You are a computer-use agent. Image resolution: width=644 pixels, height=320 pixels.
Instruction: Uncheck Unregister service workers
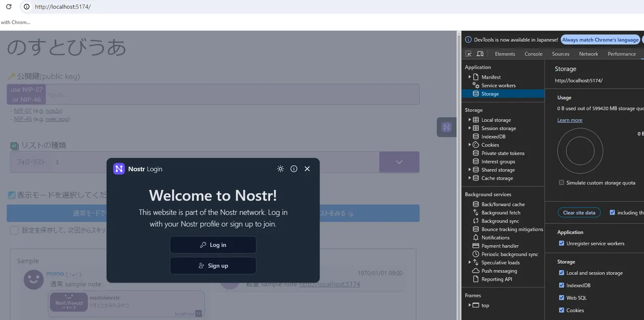(x=561, y=244)
